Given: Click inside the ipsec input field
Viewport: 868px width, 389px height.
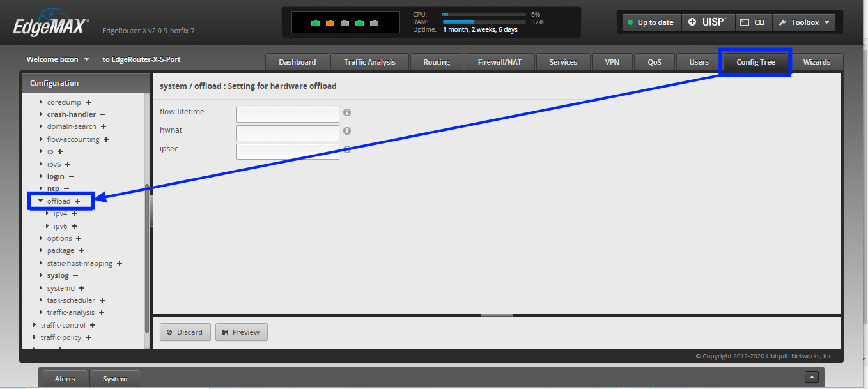Looking at the screenshot, I should [x=287, y=151].
